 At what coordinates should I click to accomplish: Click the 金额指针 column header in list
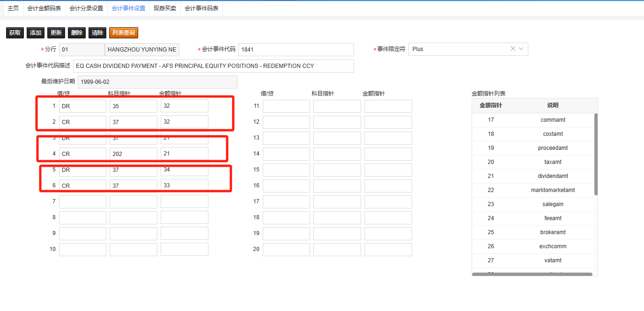(x=491, y=105)
